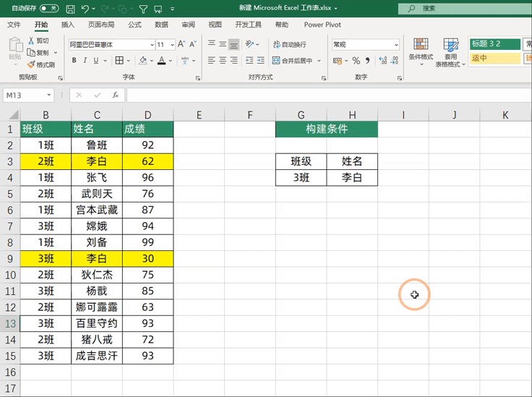
Task: Click the insert function fx icon
Action: 115,95
